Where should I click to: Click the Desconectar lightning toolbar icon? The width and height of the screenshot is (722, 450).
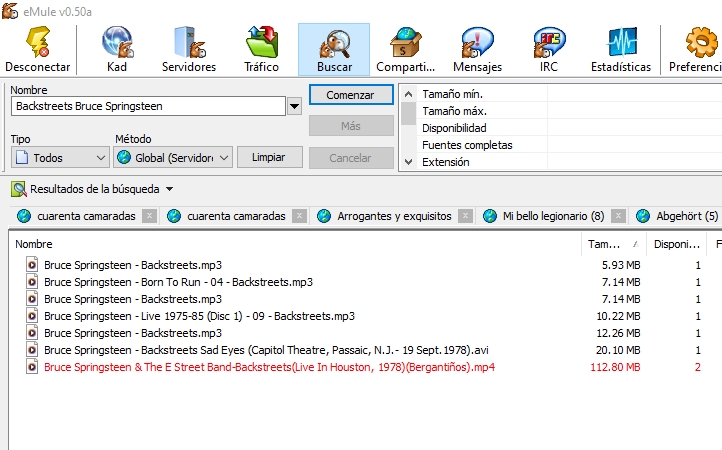pos(38,42)
